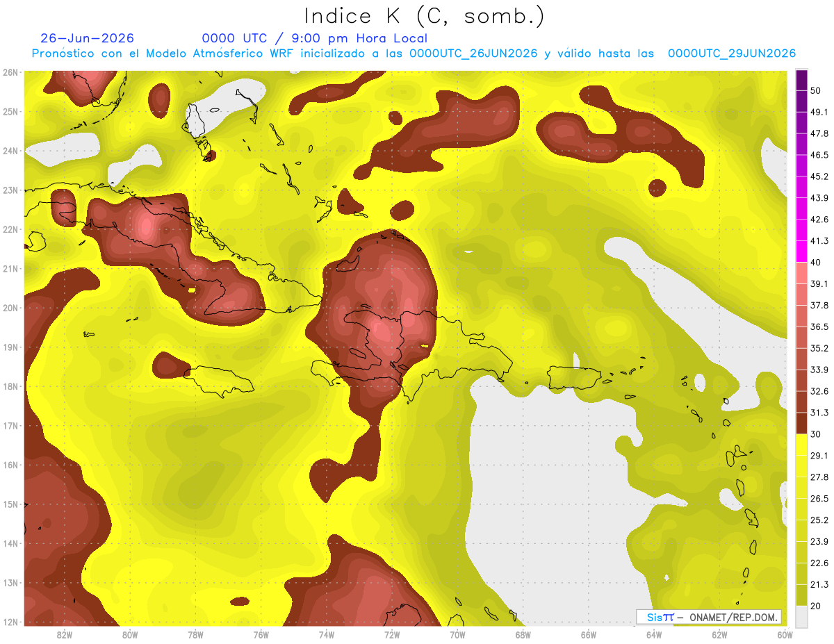Click the longitude label '74W'

[x=327, y=634]
